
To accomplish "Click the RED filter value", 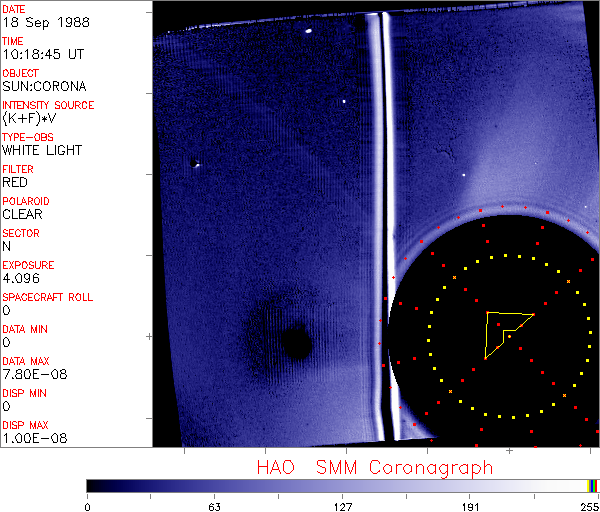I will pos(15,182).
